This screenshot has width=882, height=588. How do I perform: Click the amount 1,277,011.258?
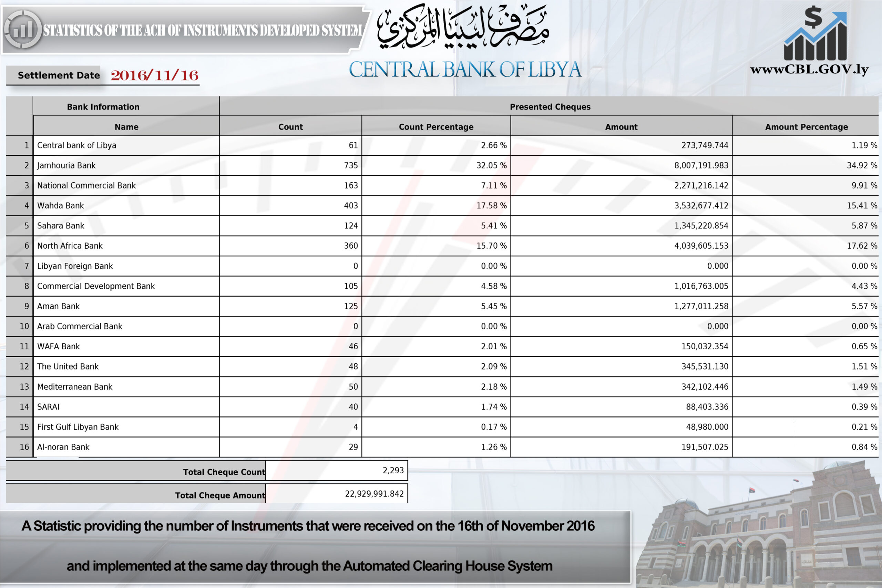(x=701, y=306)
